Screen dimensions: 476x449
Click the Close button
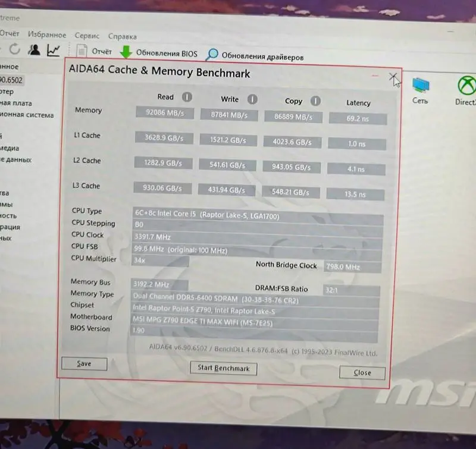click(362, 372)
